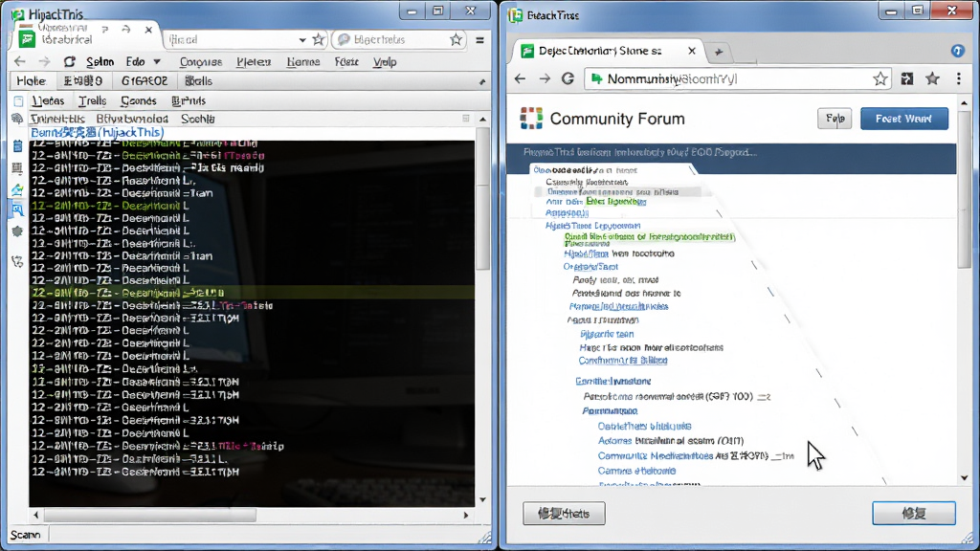Click the 'Community Forum' heading text
The image size is (980, 551).
pos(617,119)
